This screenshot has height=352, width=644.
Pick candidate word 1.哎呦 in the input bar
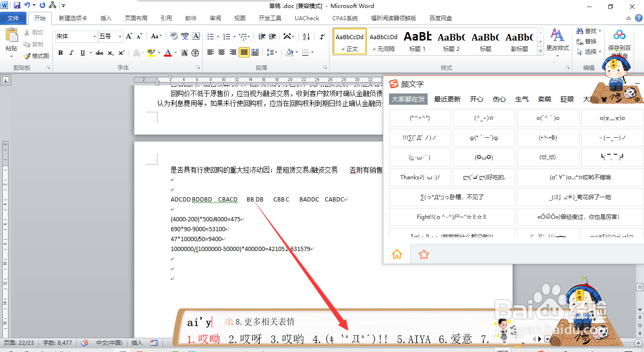point(204,339)
